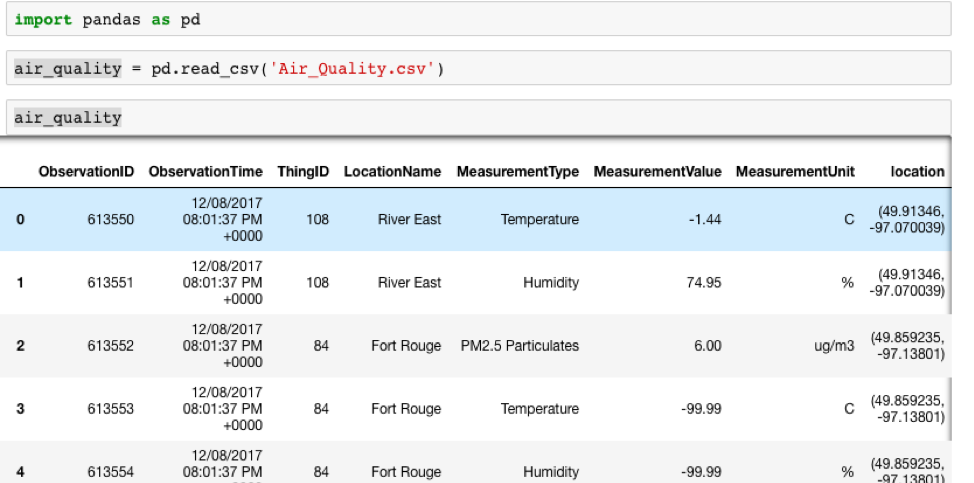Image resolution: width=974 pixels, height=483 pixels.
Task: Click Temperature in row 3
Action: pyautogui.click(x=540, y=409)
